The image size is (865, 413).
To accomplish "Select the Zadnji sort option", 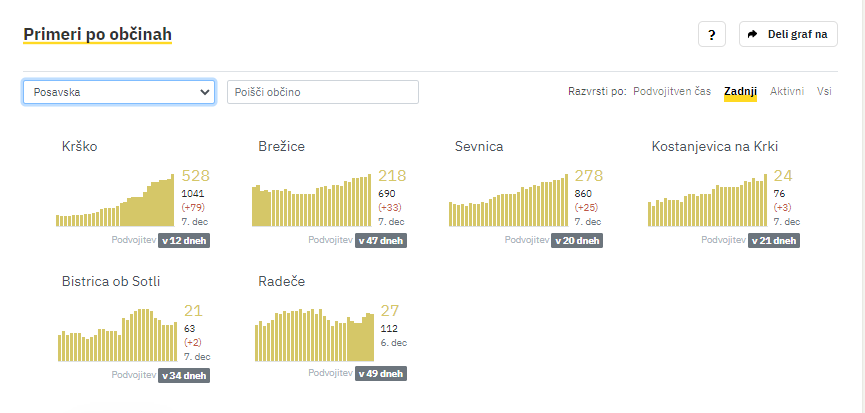I will [x=740, y=92].
